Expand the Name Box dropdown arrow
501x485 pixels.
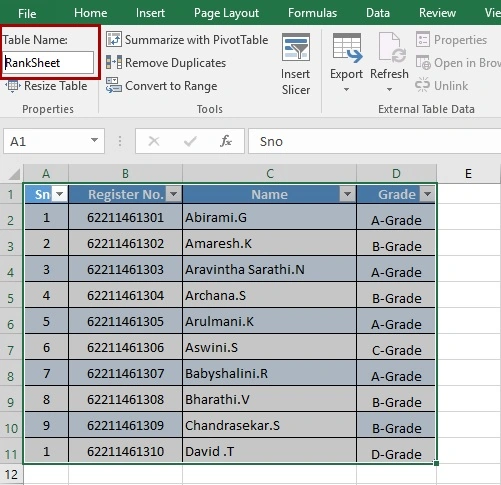coord(94,140)
